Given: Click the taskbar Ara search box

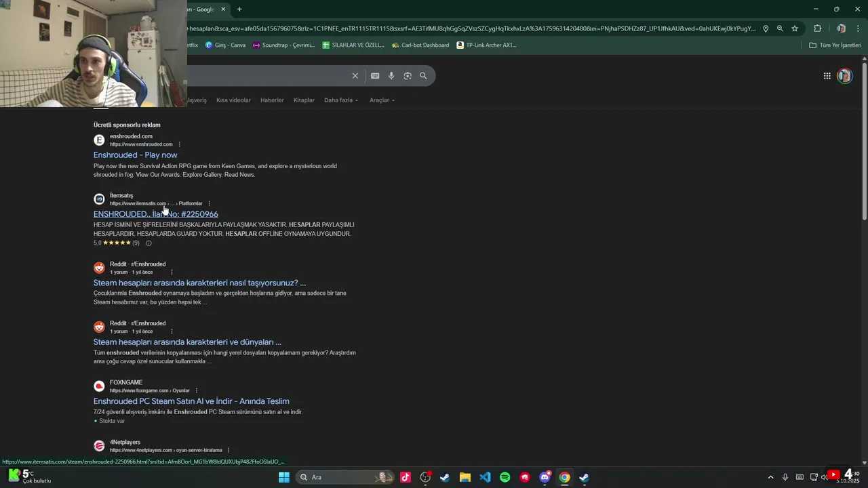Looking at the screenshot, I should pos(346,477).
